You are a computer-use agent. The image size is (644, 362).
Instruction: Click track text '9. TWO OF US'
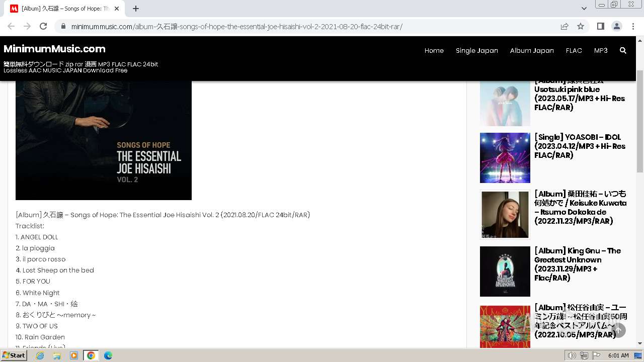click(37, 326)
